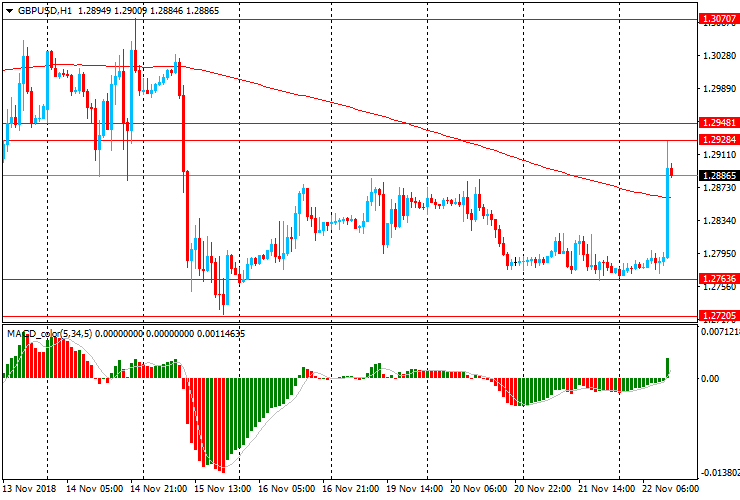The height and width of the screenshot is (500, 740).
Task: Click the 14 Nov 21:00 time label
Action: pyautogui.click(x=159, y=489)
